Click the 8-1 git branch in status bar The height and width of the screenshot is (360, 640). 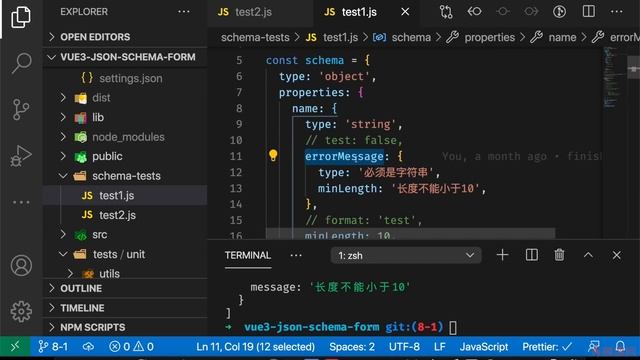pyautogui.click(x=53, y=347)
